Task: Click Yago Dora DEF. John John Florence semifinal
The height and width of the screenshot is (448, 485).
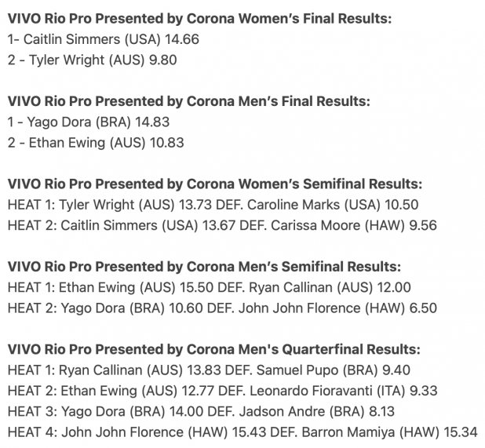Action: pos(222,308)
